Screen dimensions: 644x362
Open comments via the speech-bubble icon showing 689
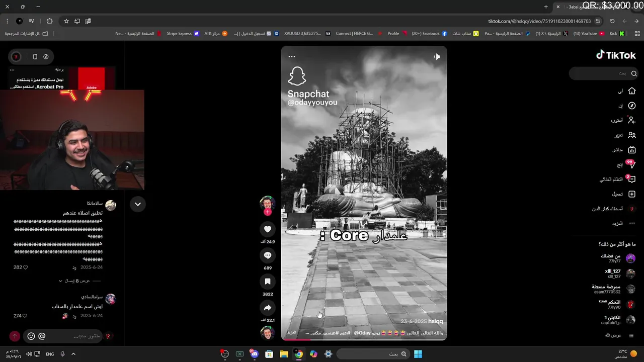pos(267,255)
